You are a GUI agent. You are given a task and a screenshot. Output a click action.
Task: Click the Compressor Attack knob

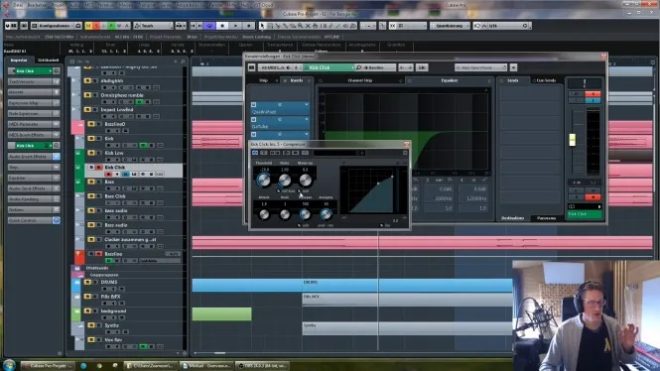pos(264,214)
